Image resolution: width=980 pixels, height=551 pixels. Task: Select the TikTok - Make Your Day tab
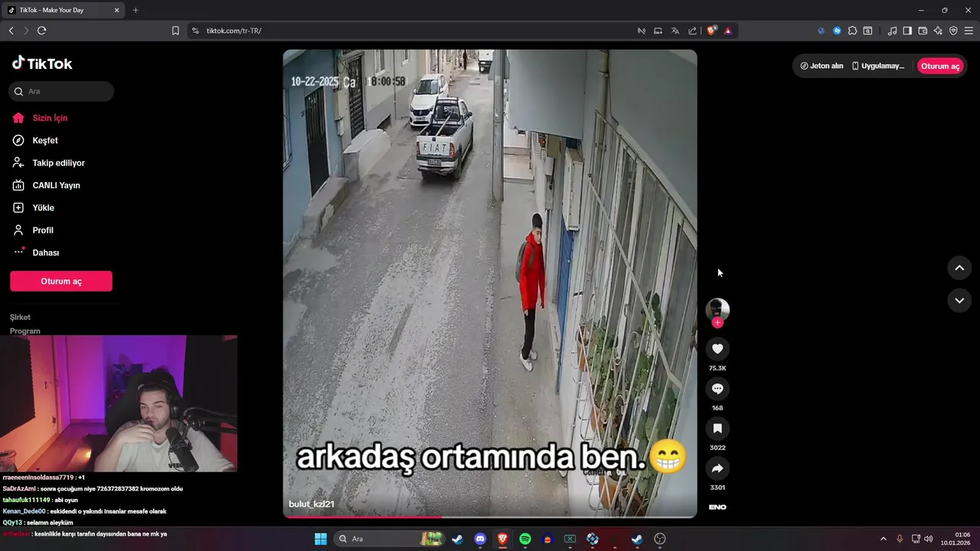pyautogui.click(x=64, y=10)
